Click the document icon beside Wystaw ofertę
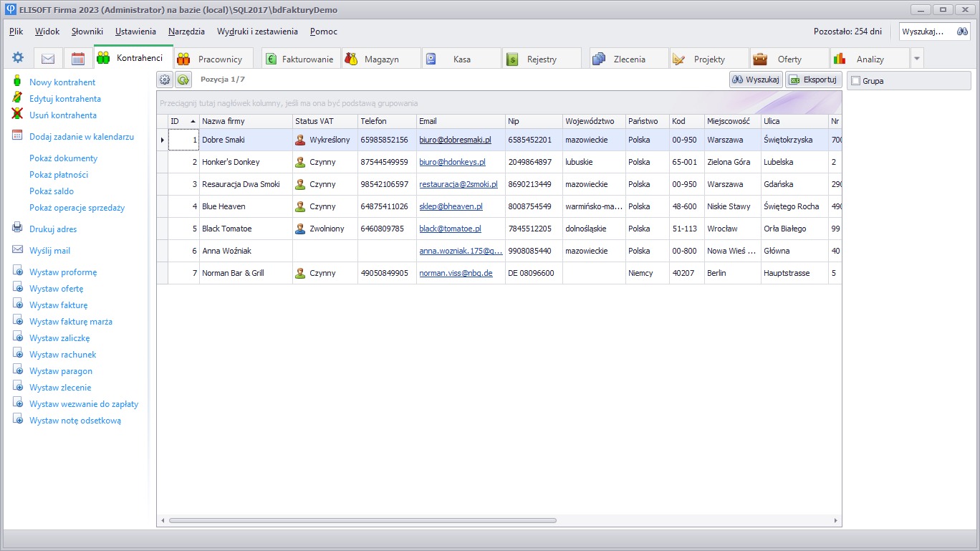Screen dimensions: 980x551 click(x=17, y=288)
